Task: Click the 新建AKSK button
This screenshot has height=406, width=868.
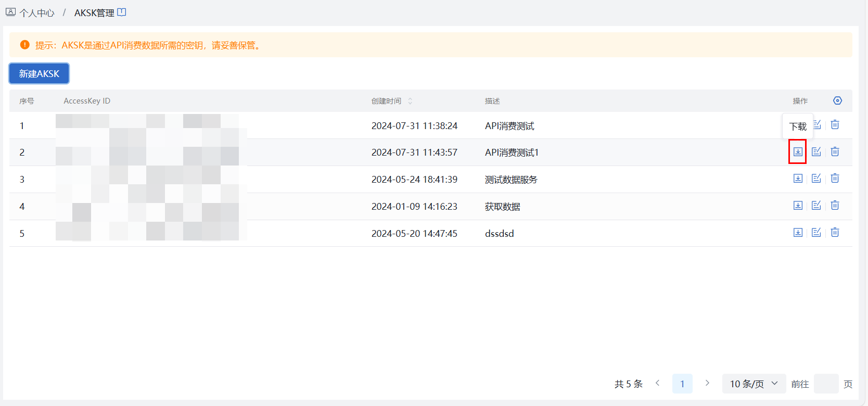Action: click(x=39, y=73)
